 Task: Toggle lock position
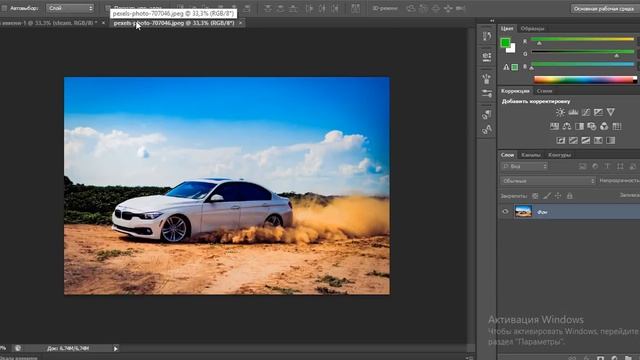click(x=558, y=196)
